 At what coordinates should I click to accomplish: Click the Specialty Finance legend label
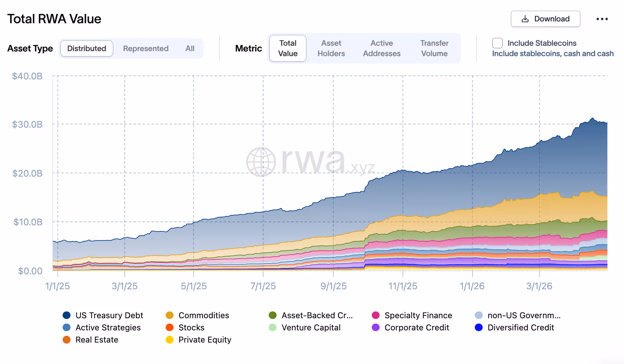pyautogui.click(x=418, y=315)
